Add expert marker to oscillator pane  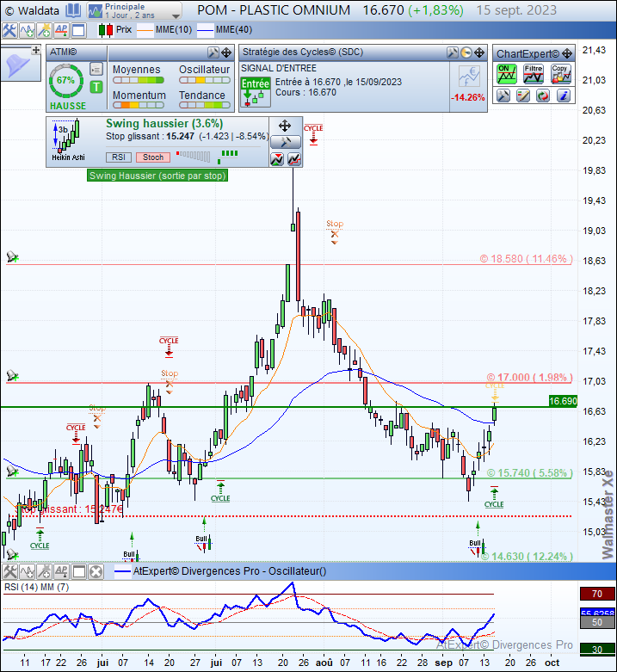click(44, 571)
